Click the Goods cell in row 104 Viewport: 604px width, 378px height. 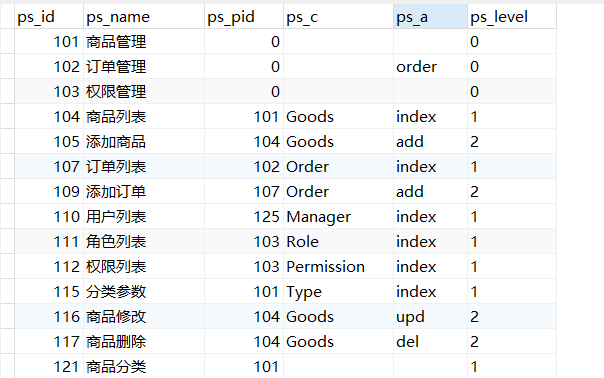pyautogui.click(x=338, y=117)
